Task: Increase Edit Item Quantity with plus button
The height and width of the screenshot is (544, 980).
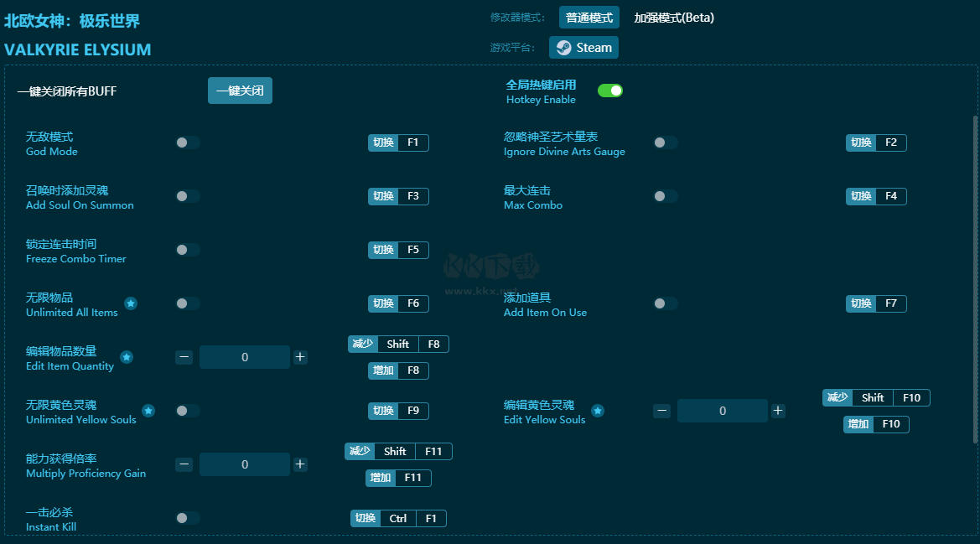Action: [x=300, y=357]
